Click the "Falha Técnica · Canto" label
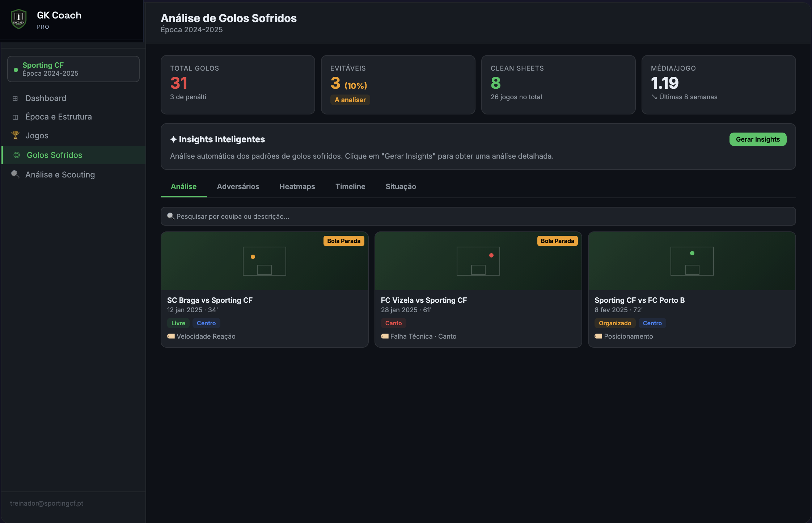Screen dimensions: 812x523 [423, 336]
